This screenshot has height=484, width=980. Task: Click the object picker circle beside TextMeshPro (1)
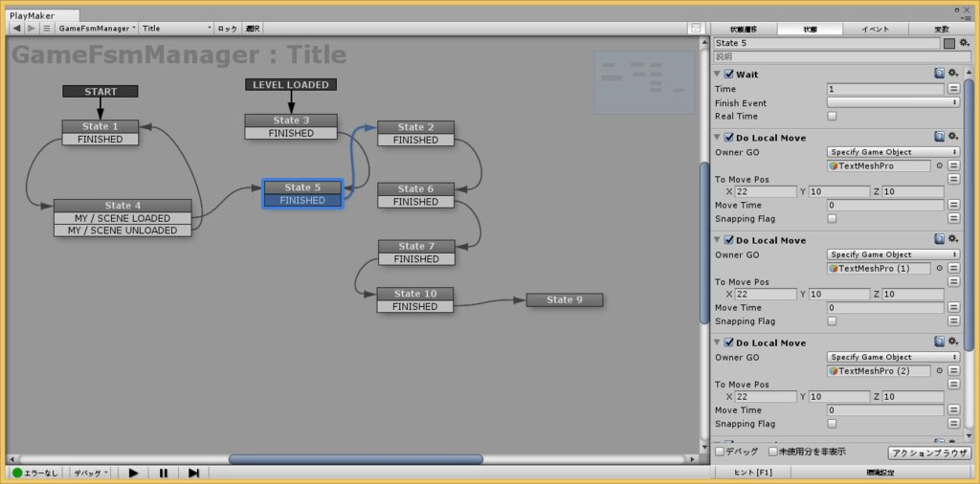pos(940,269)
